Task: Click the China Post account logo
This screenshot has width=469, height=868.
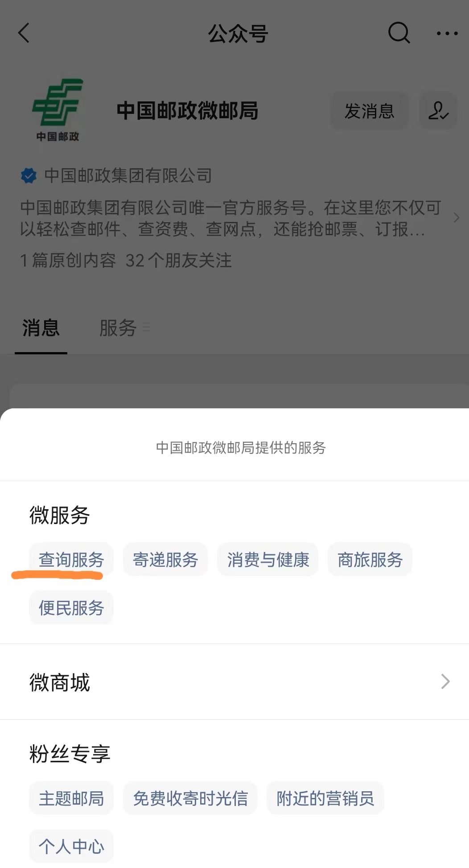Action: coord(56,109)
